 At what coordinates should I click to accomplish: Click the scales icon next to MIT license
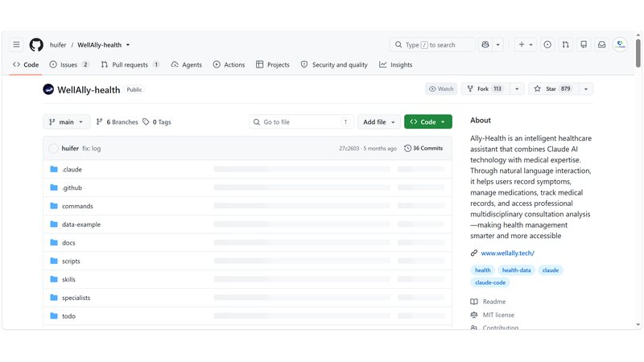point(474,315)
